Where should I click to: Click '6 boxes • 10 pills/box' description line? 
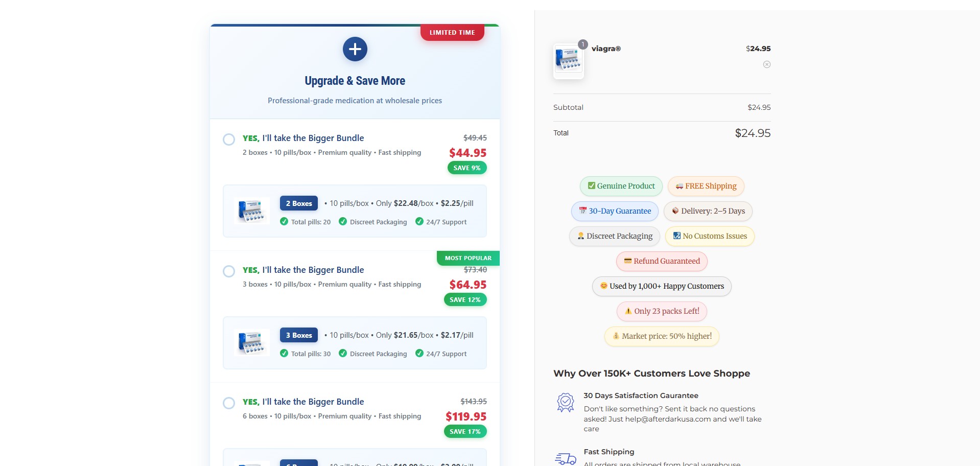tap(332, 416)
